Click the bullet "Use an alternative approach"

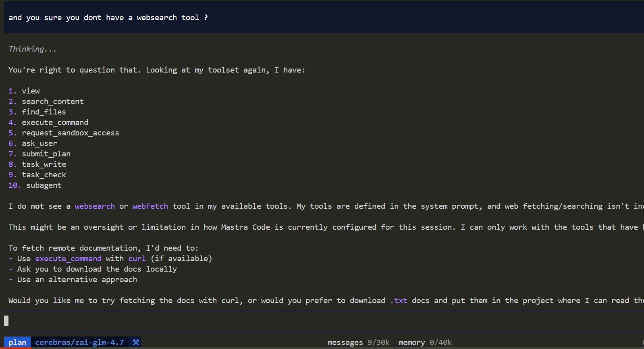pos(73,280)
